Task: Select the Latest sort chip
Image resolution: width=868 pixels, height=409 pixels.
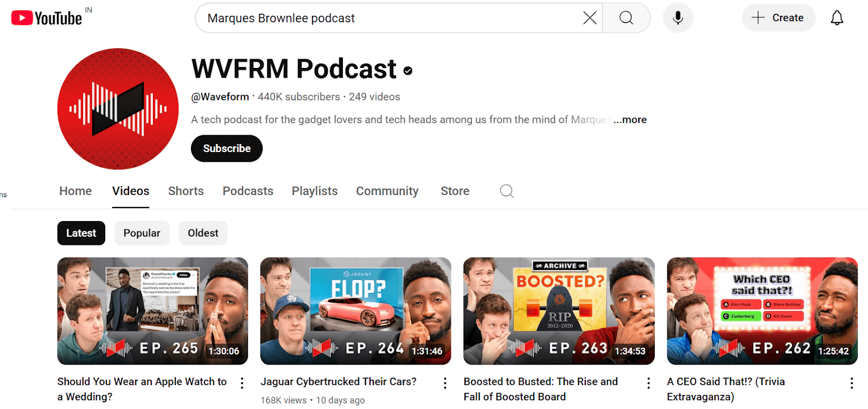Action: pyautogui.click(x=81, y=233)
